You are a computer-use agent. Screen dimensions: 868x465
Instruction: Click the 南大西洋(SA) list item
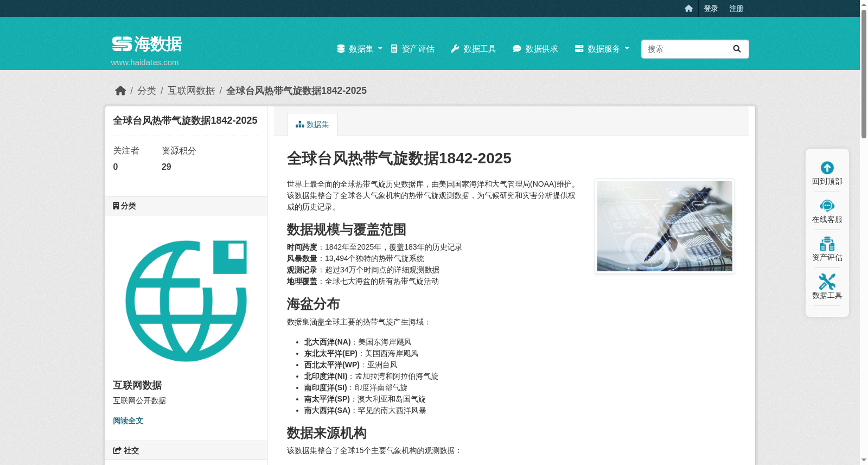pos(365,410)
